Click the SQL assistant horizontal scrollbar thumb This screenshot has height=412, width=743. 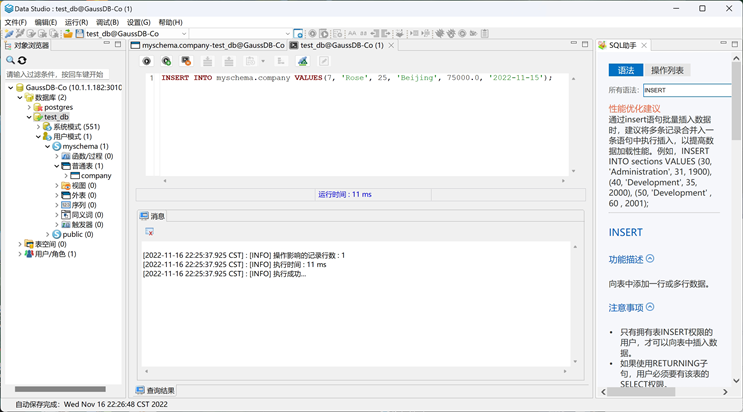(641, 392)
